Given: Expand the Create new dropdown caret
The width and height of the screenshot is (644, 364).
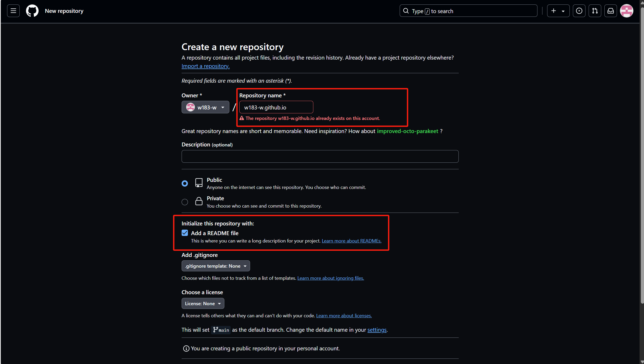Looking at the screenshot, I should pyautogui.click(x=563, y=11).
